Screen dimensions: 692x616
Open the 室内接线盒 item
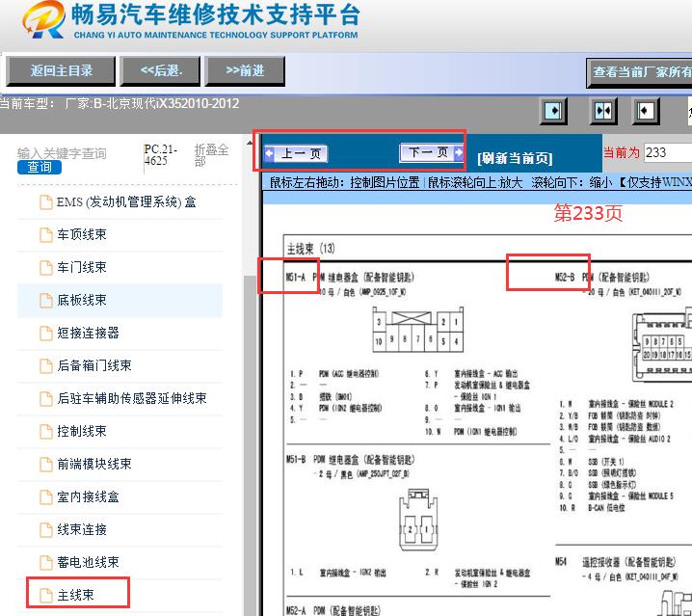click(x=88, y=496)
